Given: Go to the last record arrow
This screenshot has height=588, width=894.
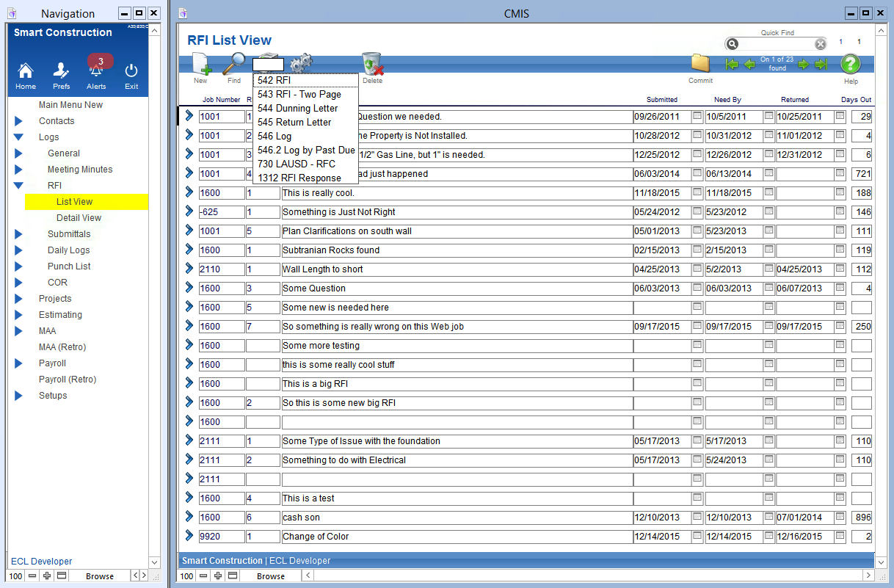Looking at the screenshot, I should point(821,65).
